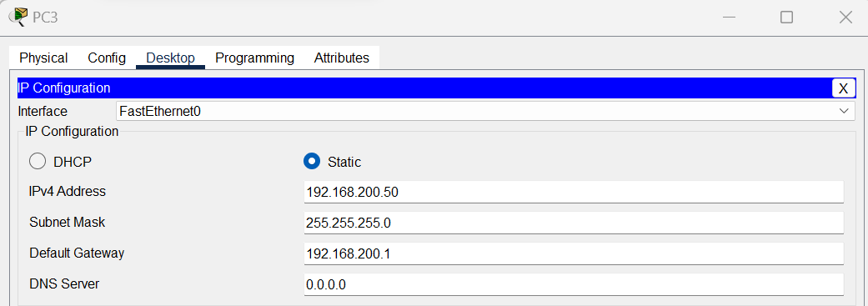
Task: Click the Default Gateway label
Action: [77, 253]
